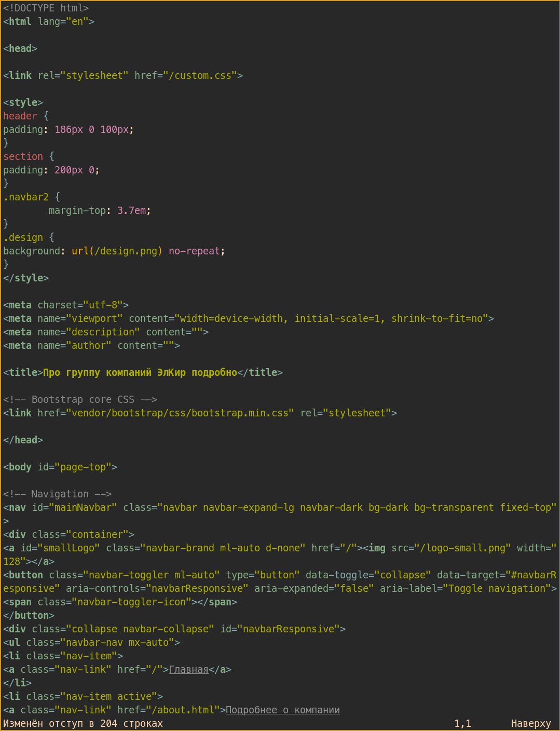Click the closing button tag
The image size is (560, 731).
click(29, 615)
